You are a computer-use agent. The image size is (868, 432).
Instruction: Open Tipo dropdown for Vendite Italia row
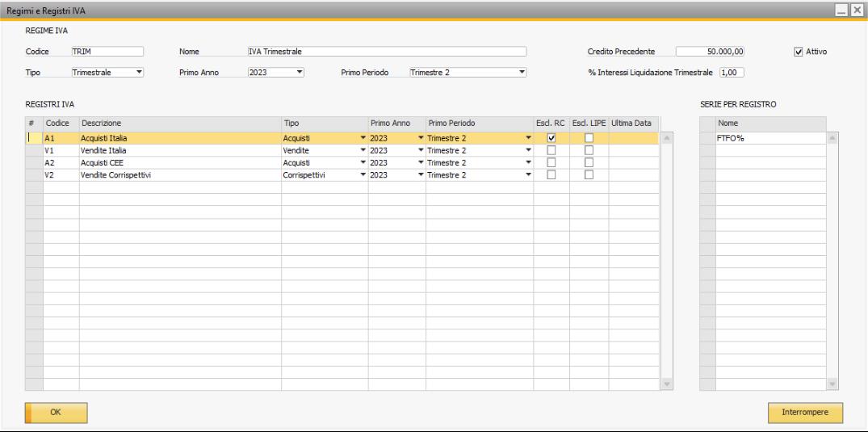point(363,150)
